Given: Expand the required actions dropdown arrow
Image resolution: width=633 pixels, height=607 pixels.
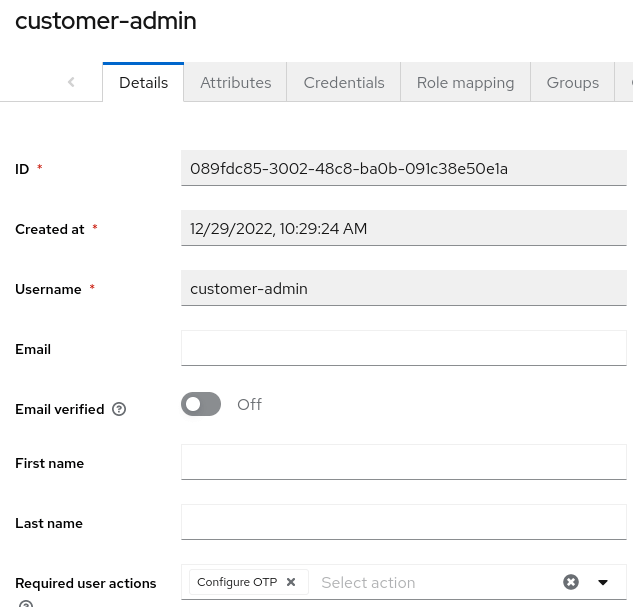Looking at the screenshot, I should point(603,582).
